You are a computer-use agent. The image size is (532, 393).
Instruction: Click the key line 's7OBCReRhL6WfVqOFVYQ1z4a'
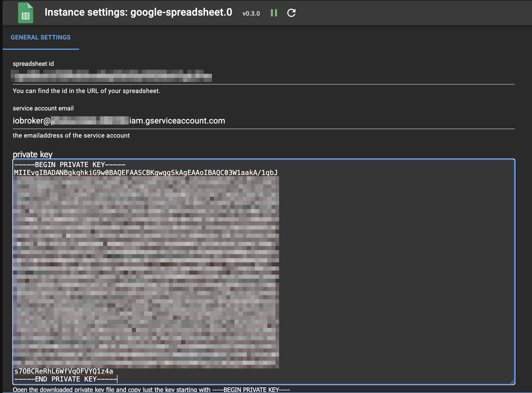point(64,371)
